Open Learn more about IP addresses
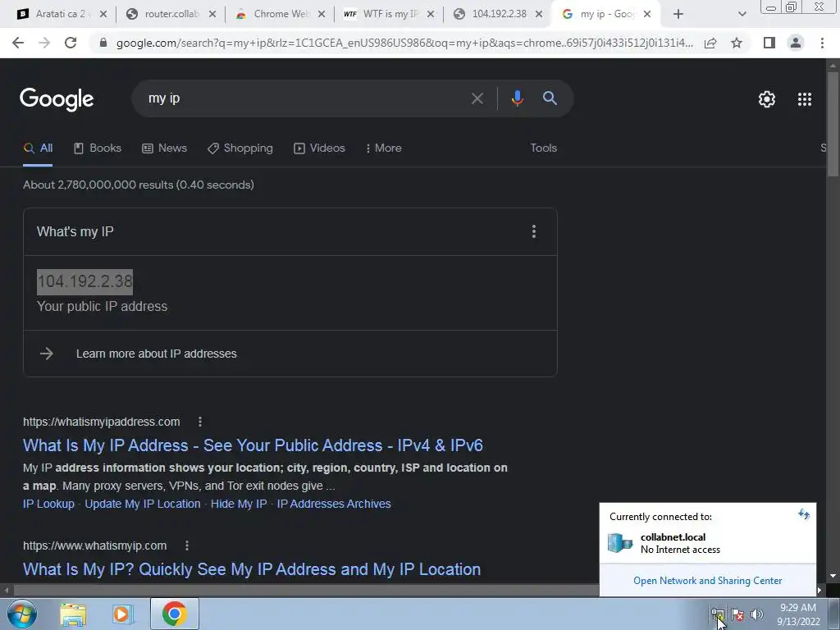The image size is (840, 630). [x=157, y=354]
